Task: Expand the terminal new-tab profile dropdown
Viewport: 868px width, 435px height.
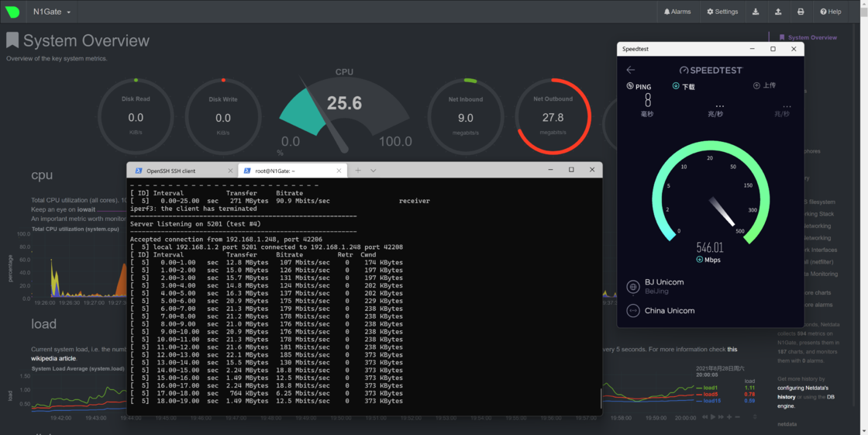Action: (x=373, y=171)
